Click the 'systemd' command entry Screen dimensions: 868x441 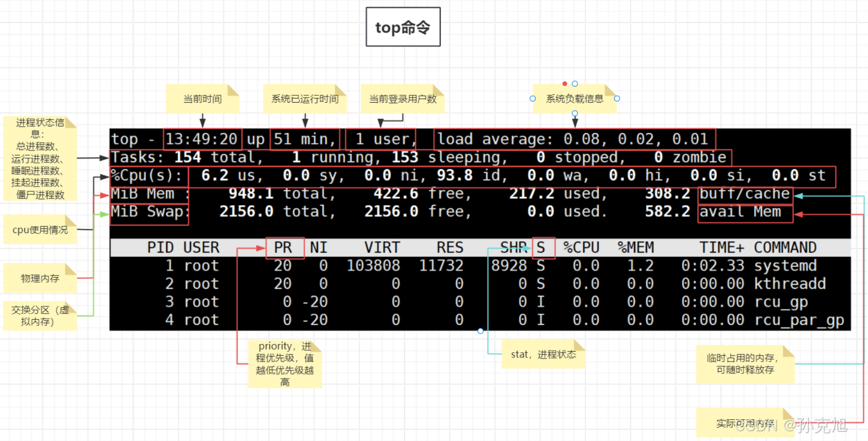pos(785,266)
